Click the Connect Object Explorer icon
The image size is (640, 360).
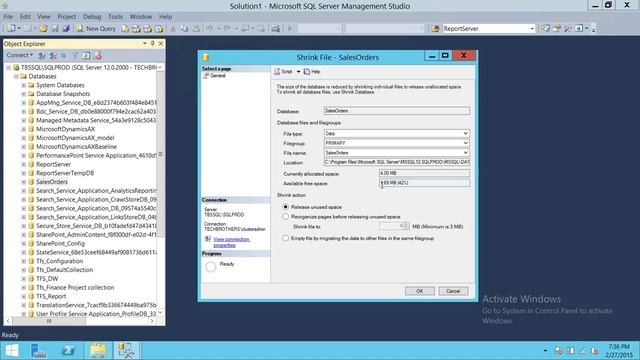click(x=41, y=56)
